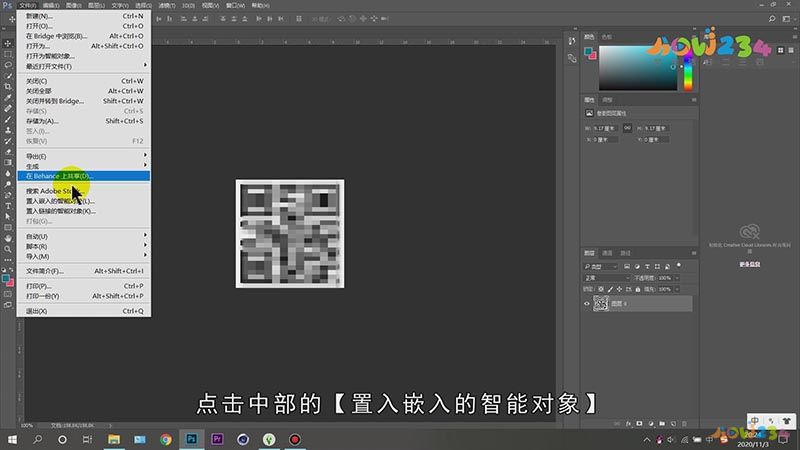Toggle layer filter on/off switch

(679, 265)
